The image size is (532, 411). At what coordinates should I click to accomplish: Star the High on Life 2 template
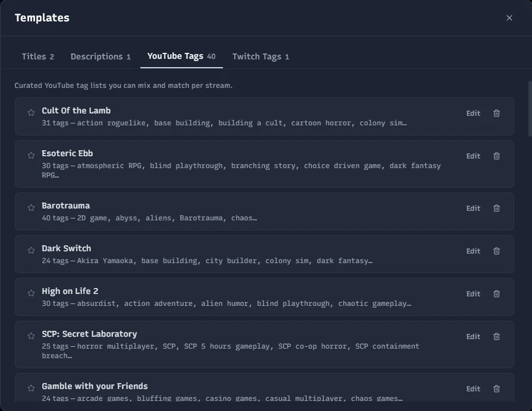pos(32,293)
